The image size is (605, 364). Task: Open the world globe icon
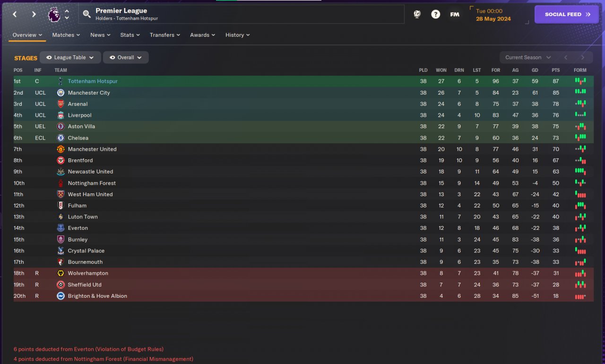pos(417,14)
